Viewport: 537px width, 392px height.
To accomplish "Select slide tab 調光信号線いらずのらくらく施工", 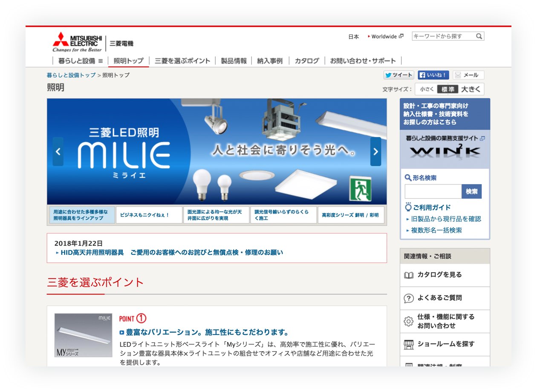I will tap(283, 215).
